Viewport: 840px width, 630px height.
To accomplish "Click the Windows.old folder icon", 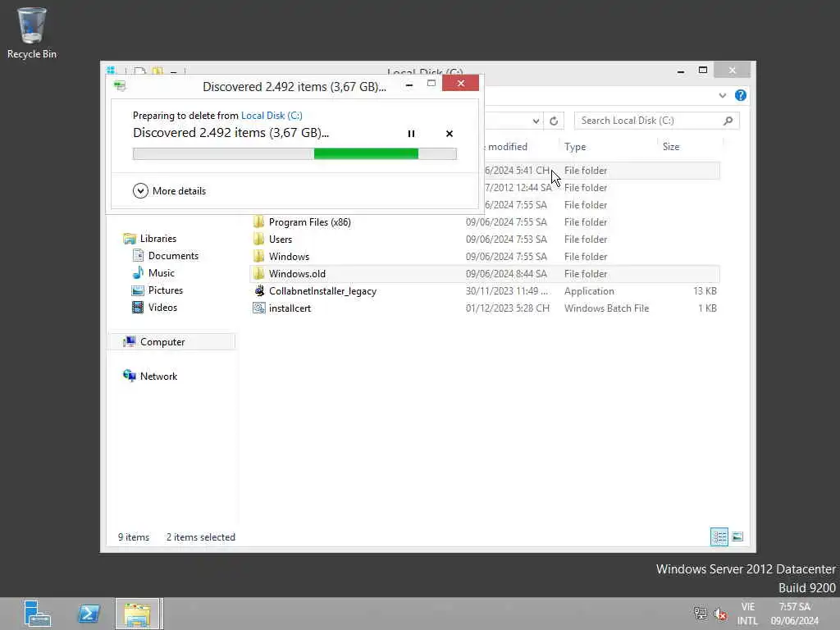I will [258, 273].
